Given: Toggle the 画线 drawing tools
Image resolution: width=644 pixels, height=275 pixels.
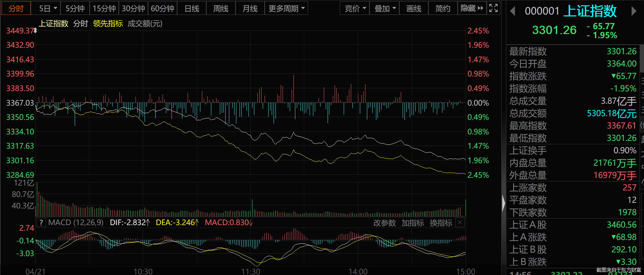Looking at the screenshot, I should tap(414, 8).
